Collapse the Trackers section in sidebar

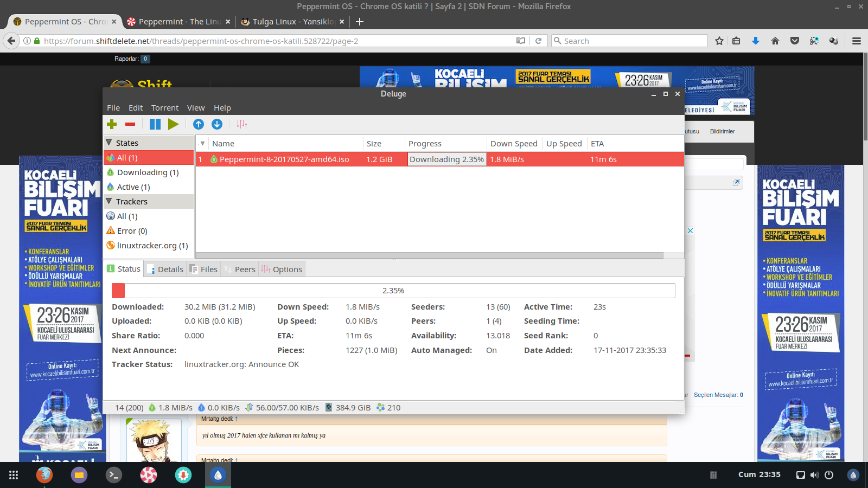click(109, 201)
